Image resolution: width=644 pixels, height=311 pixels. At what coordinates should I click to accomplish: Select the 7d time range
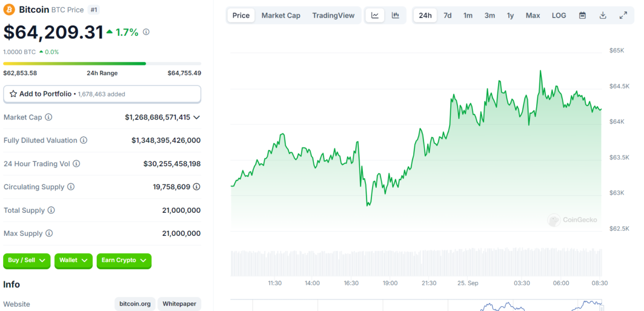(447, 16)
